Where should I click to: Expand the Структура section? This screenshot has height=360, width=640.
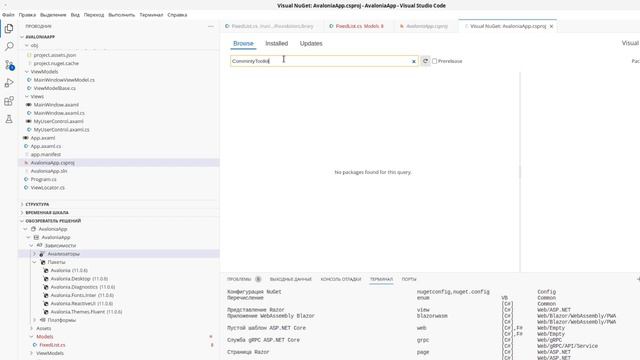(37, 204)
